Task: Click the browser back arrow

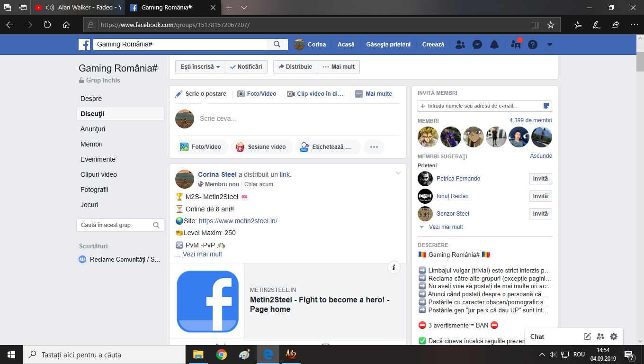Action: (x=9, y=25)
